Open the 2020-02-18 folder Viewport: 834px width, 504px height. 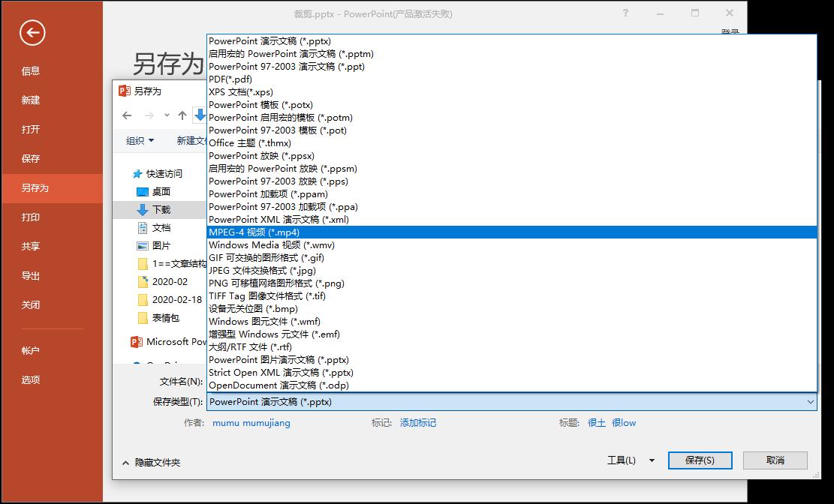point(168,300)
